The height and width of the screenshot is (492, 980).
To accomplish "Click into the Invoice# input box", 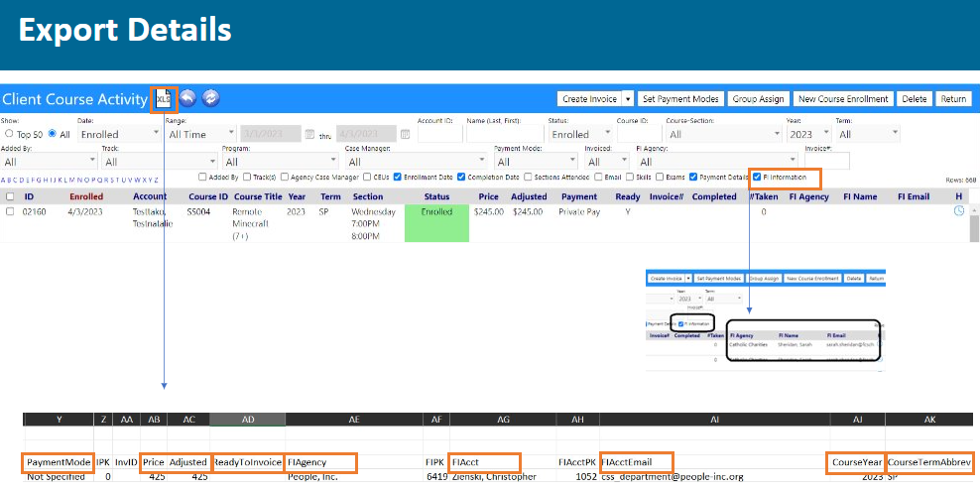I will tap(827, 162).
